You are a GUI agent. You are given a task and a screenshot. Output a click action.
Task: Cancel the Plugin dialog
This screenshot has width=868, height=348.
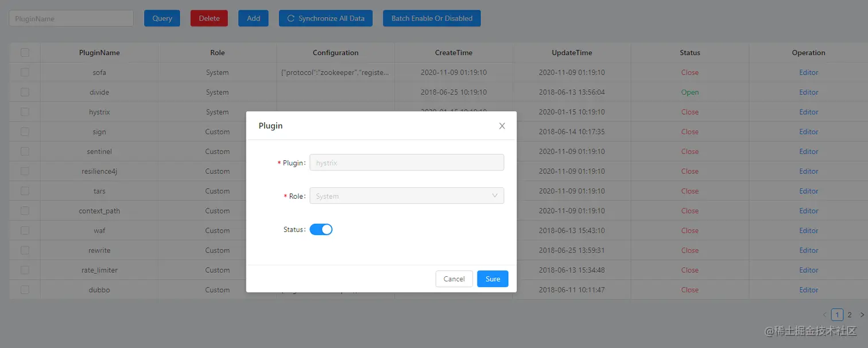click(454, 279)
